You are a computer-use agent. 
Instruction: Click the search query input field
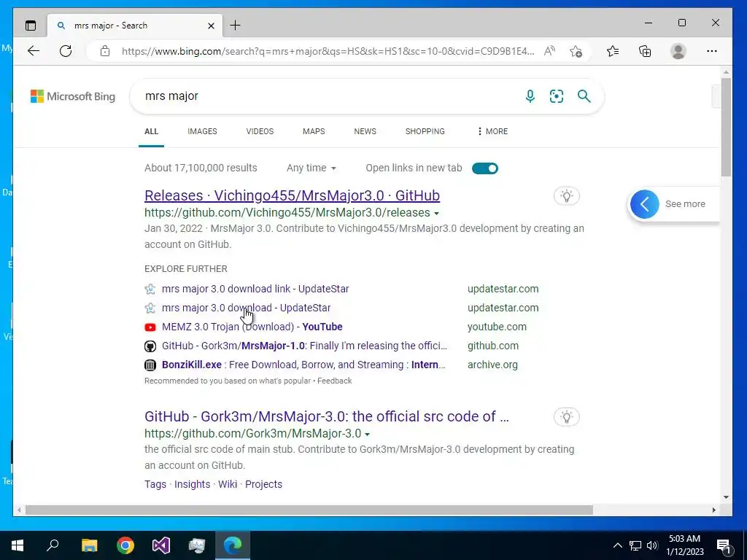[329, 96]
